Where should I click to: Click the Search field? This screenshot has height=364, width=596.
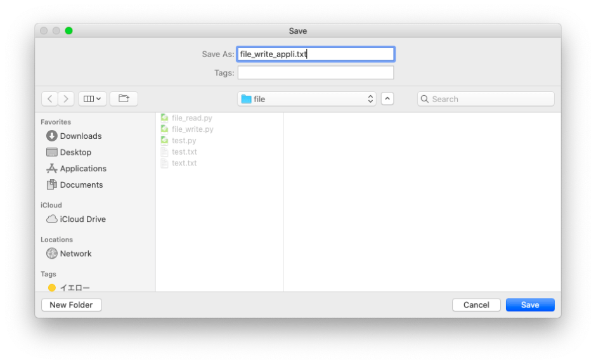tap(486, 99)
